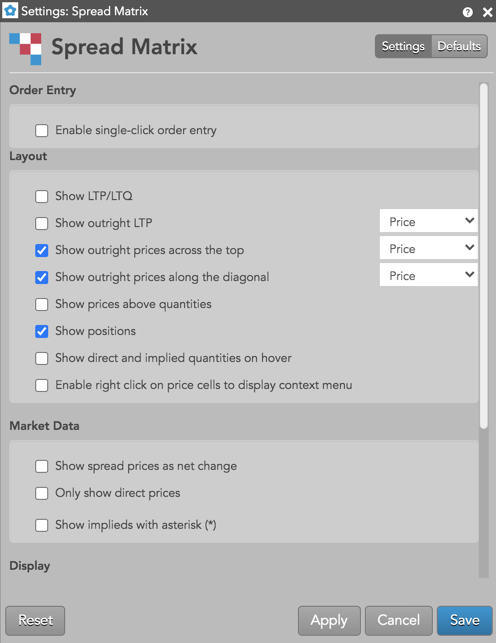
Task: Toggle Show LTP/LTQ checkbox
Action: pyautogui.click(x=41, y=196)
